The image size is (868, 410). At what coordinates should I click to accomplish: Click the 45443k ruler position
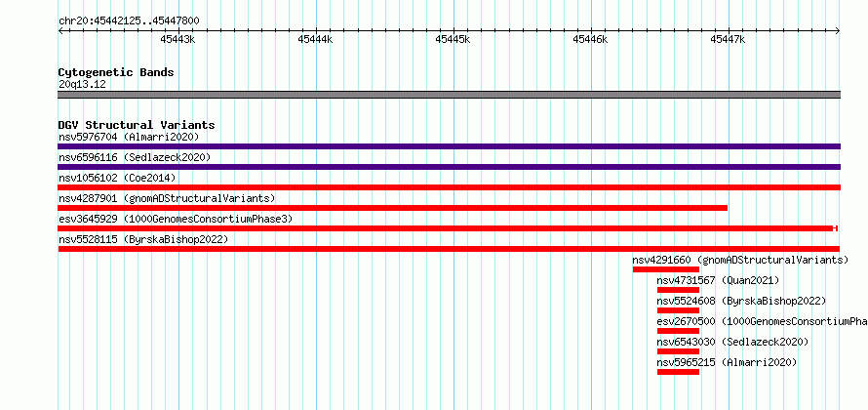pos(178,39)
